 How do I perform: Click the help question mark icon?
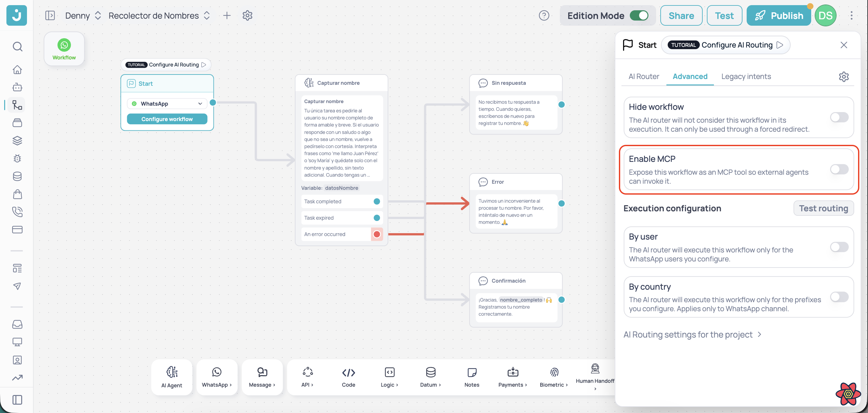click(544, 15)
